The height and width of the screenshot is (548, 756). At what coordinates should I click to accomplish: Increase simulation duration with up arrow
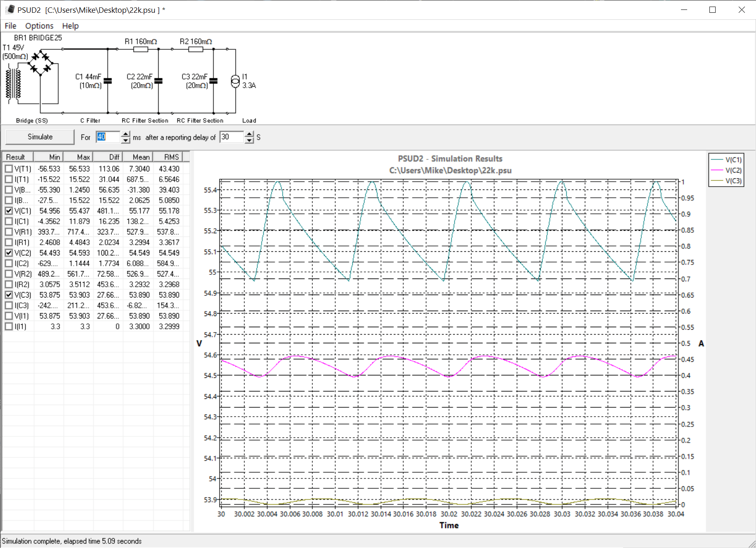(x=126, y=134)
